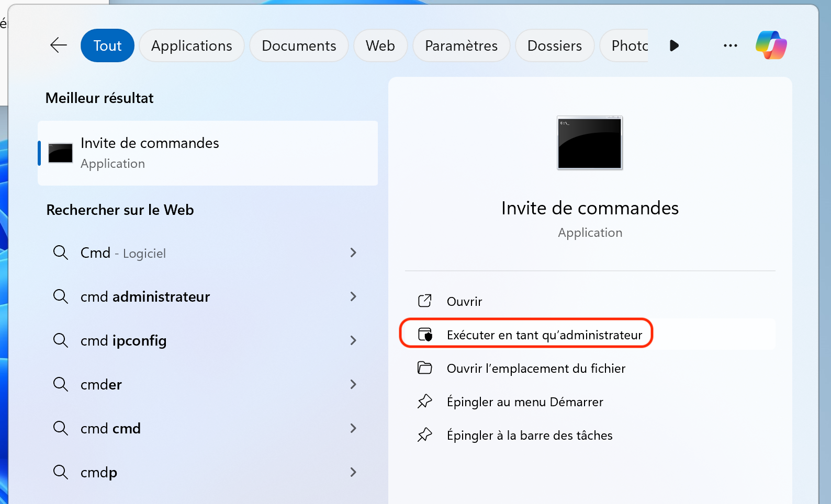Choose the 'cmd cmd' web search suggestion

(x=111, y=429)
